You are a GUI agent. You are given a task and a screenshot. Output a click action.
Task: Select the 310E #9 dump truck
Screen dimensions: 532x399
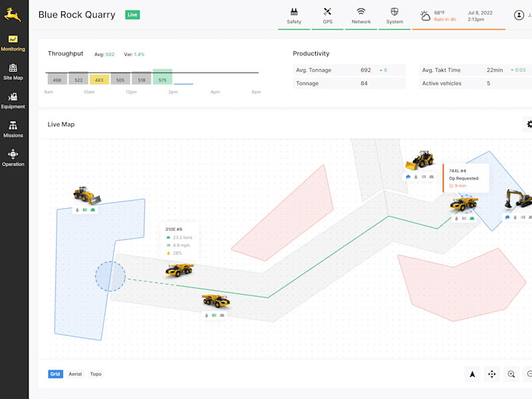(x=180, y=270)
